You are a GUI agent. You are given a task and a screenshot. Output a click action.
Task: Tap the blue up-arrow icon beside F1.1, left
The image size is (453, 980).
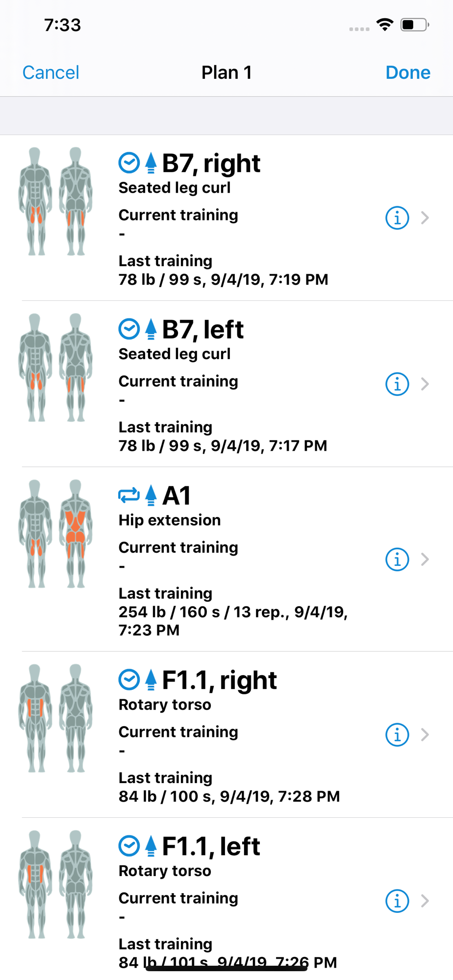pos(151,846)
